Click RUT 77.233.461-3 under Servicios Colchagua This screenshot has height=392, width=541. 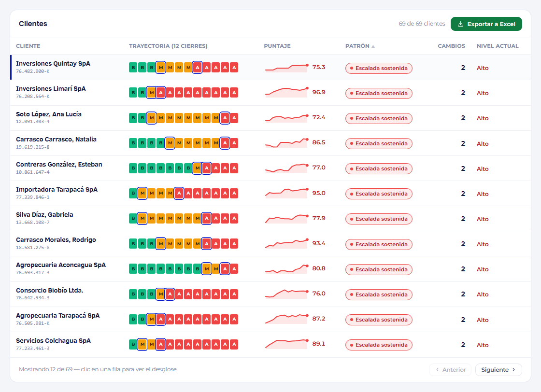pyautogui.click(x=33, y=349)
